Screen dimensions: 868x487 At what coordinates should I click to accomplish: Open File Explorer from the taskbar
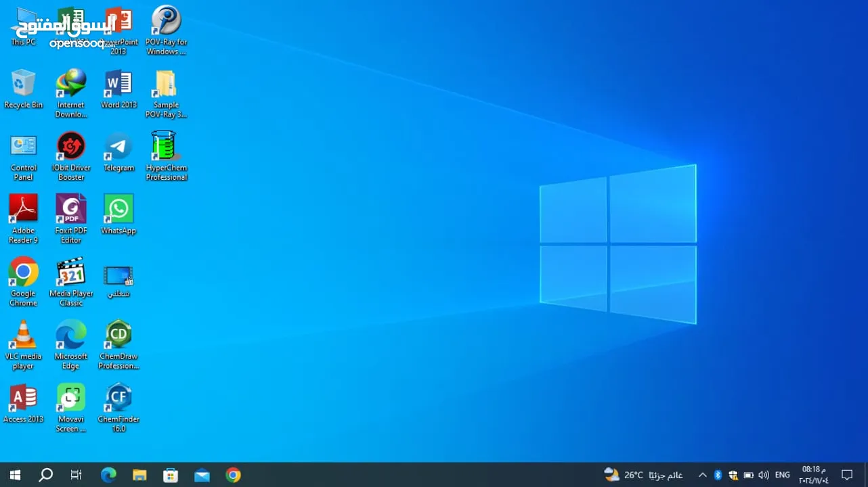click(x=139, y=475)
